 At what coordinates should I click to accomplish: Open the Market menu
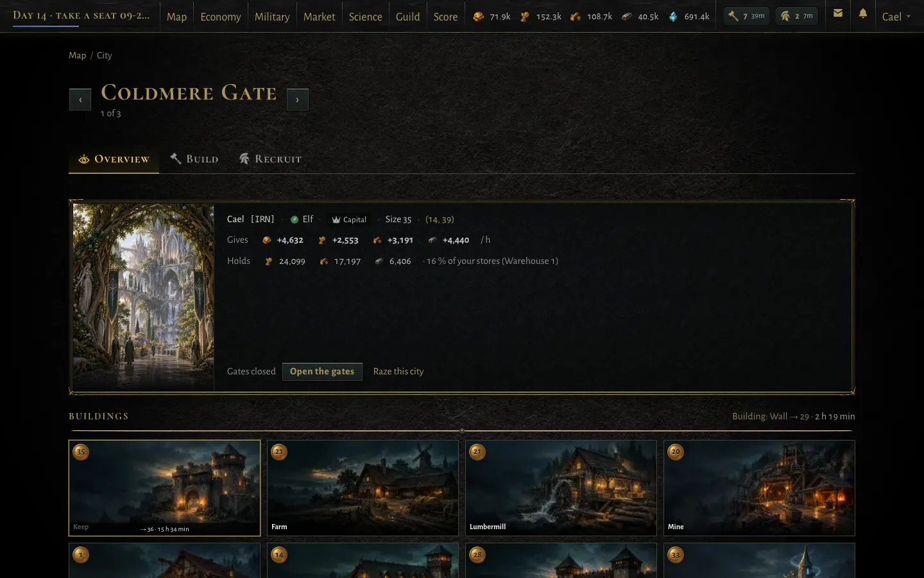pyautogui.click(x=320, y=17)
